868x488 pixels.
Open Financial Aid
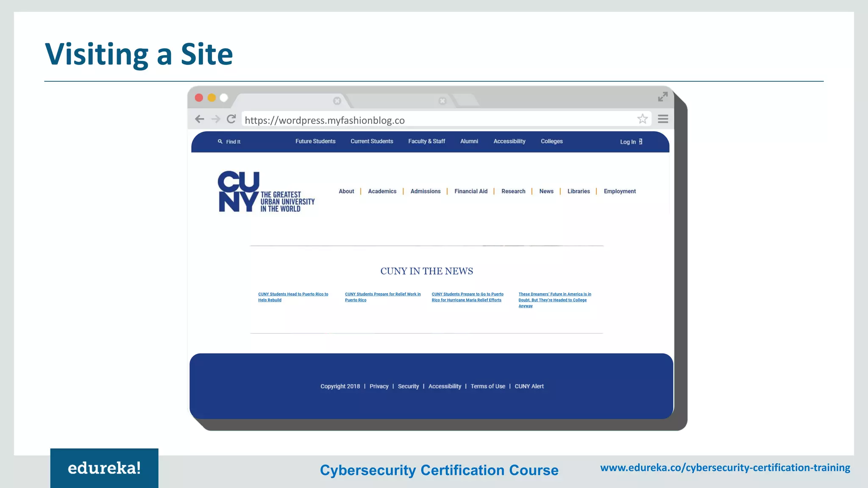471,191
